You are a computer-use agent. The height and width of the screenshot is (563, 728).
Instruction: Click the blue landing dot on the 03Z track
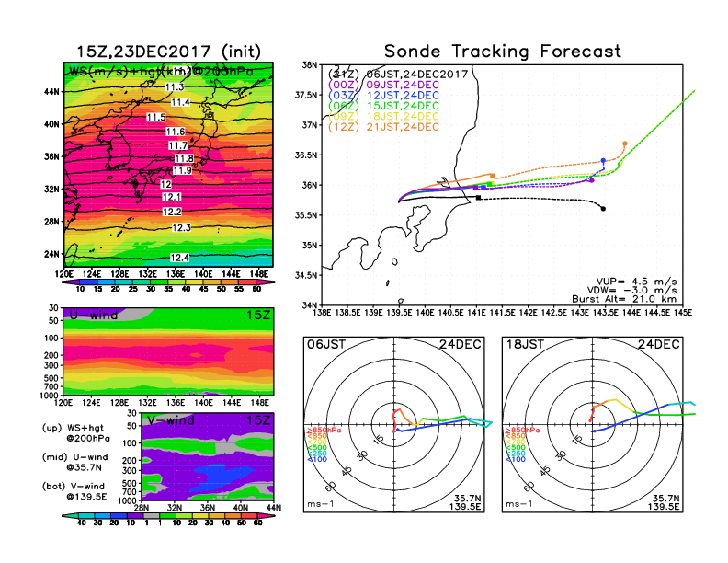pyautogui.click(x=603, y=160)
